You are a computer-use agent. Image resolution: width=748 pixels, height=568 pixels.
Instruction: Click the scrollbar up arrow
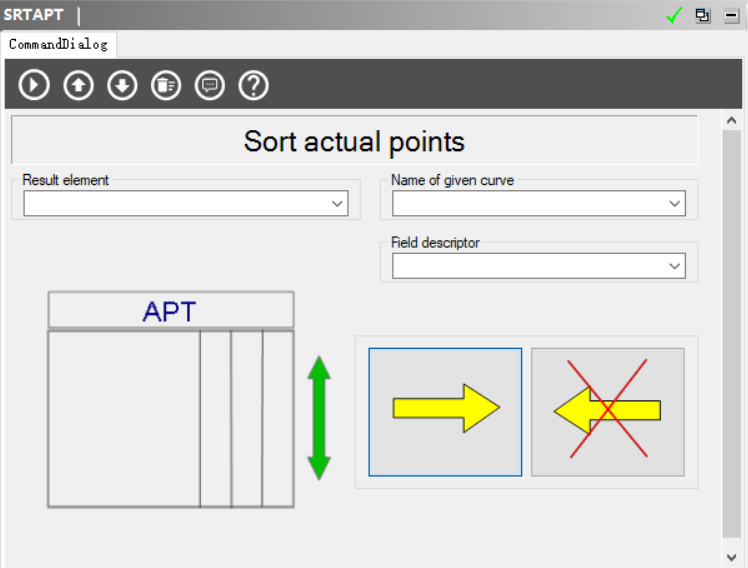click(x=732, y=120)
